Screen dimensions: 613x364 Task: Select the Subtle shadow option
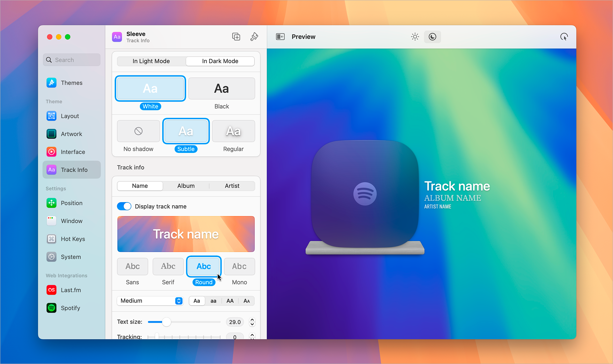[186, 131]
